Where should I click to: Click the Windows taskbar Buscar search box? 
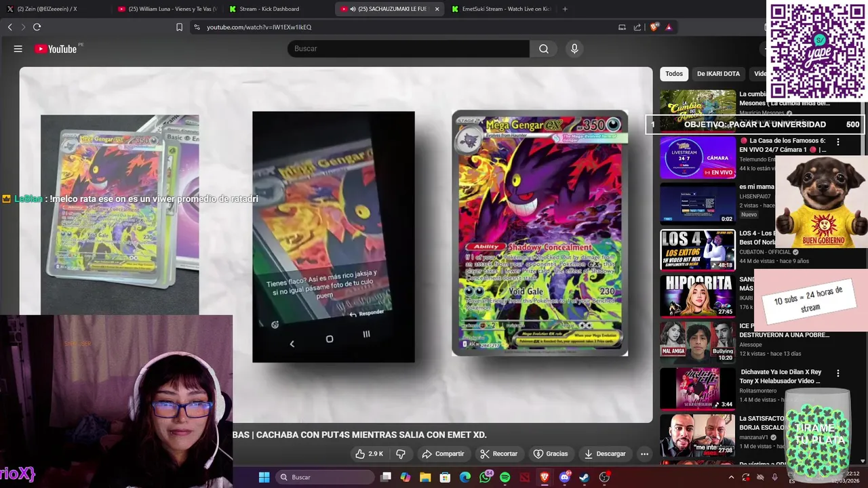(325, 477)
